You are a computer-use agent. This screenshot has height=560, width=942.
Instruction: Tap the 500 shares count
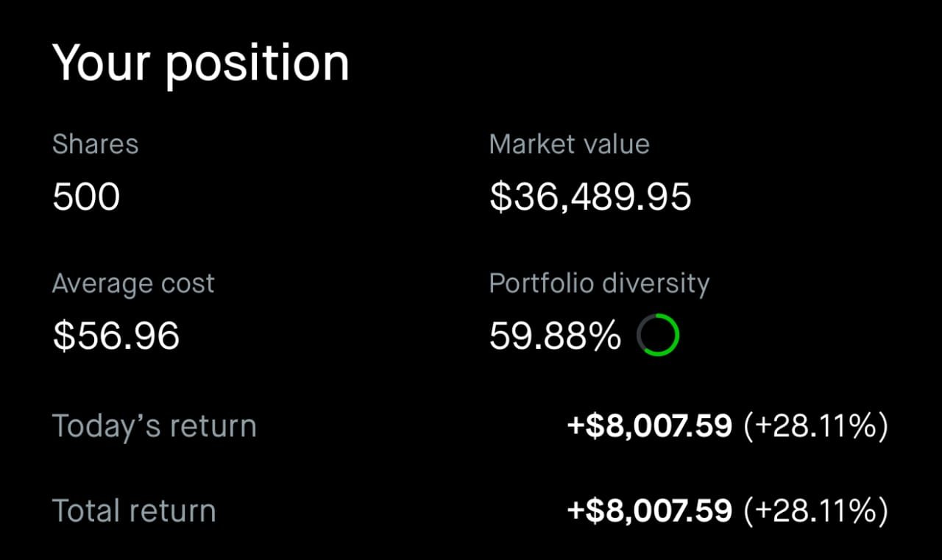86,197
